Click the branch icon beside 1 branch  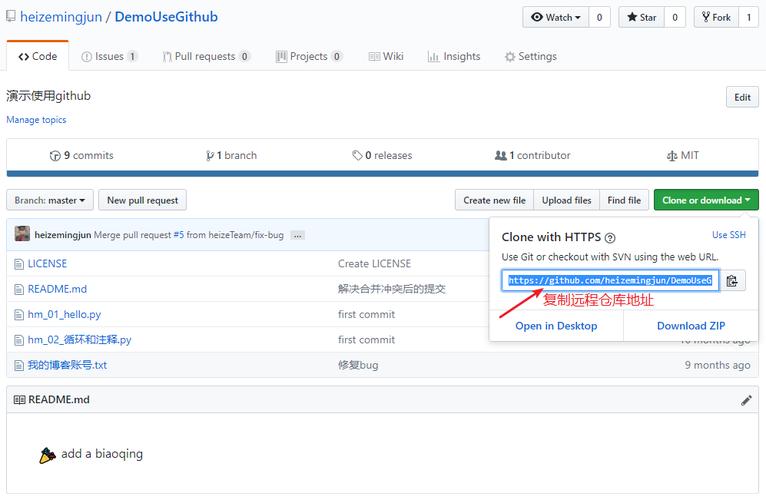click(210, 156)
